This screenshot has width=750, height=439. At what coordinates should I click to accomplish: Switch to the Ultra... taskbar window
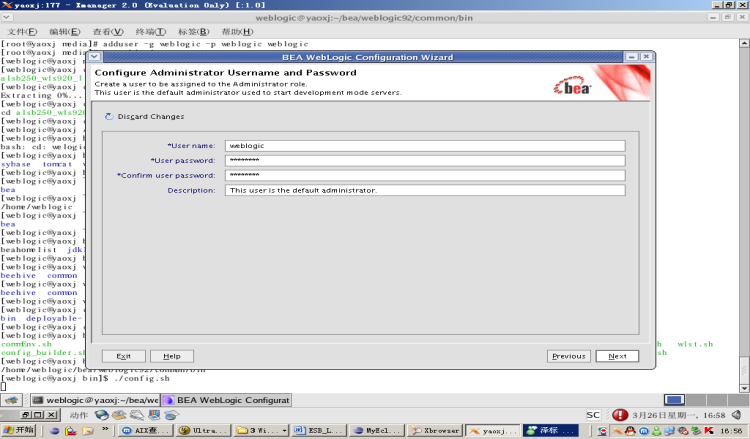tap(203, 430)
